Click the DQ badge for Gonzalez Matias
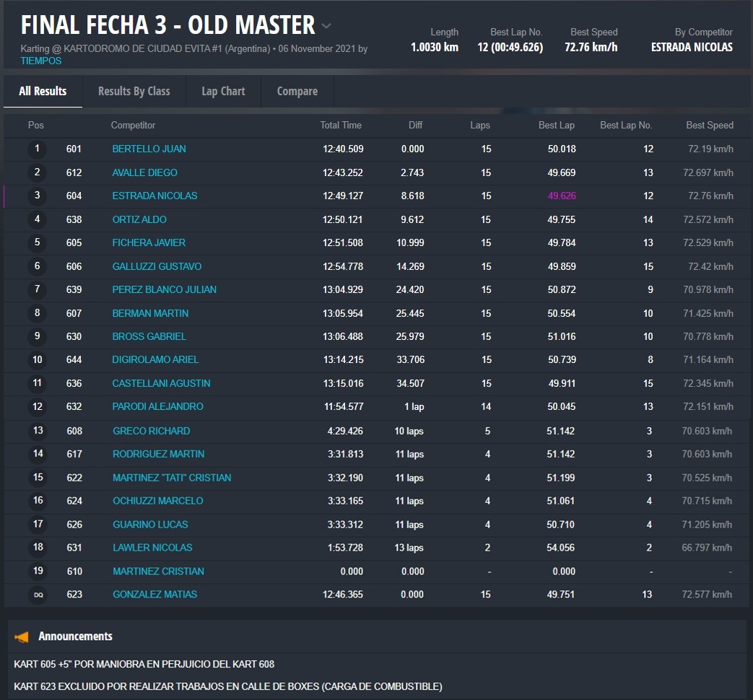 [x=38, y=595]
